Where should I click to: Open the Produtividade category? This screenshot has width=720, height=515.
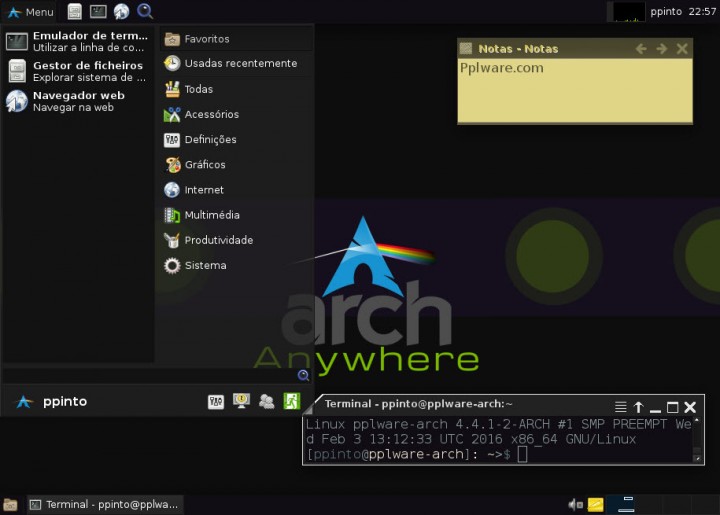pos(237,240)
